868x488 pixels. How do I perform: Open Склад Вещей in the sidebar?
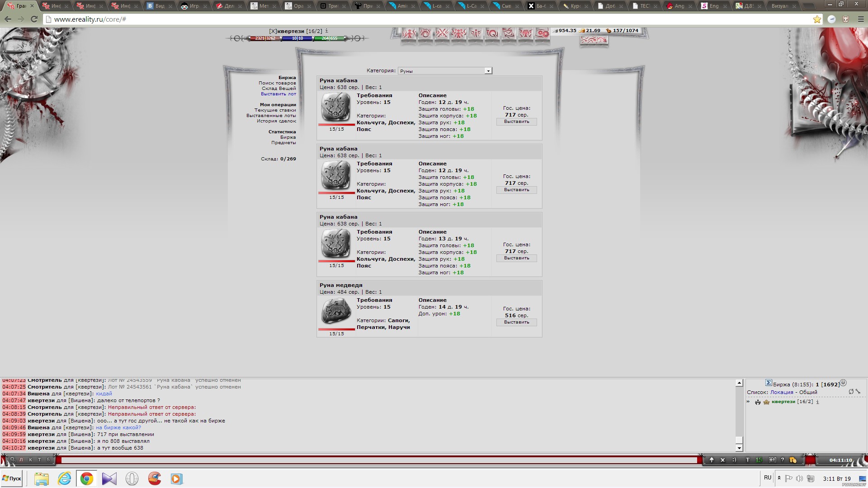pos(279,89)
